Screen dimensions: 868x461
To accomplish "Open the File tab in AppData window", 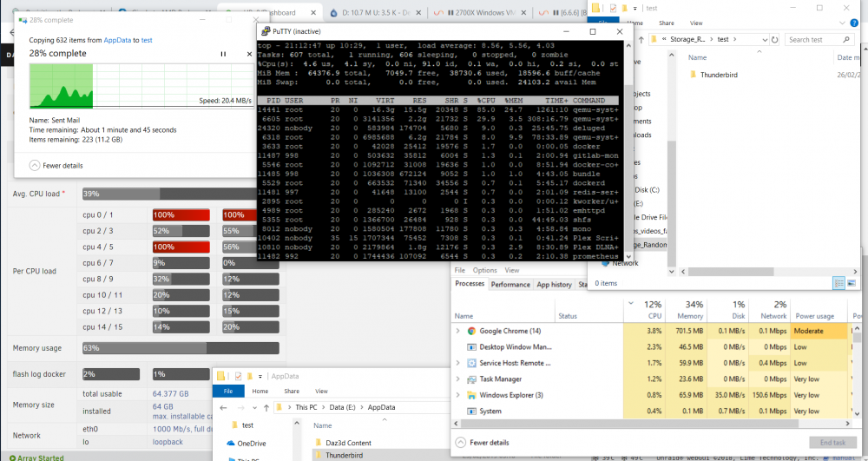I will [x=228, y=391].
